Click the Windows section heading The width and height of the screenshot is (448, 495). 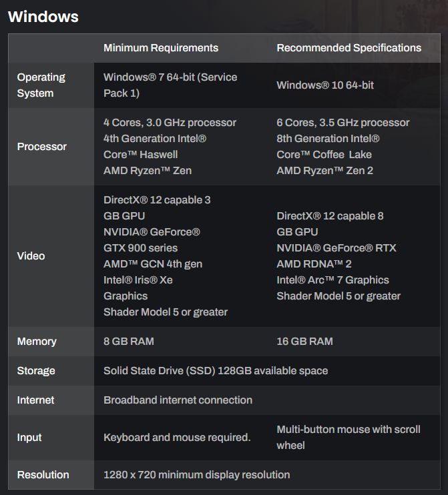pos(43,17)
